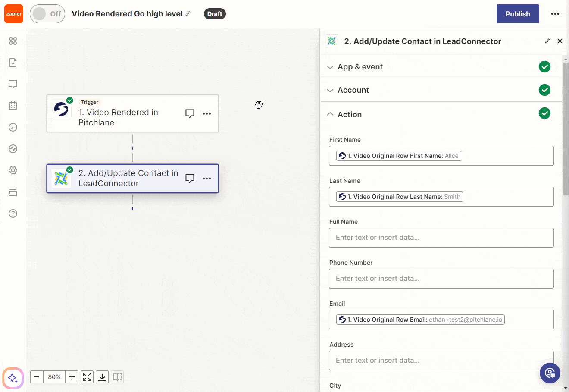Toggle the side-by-side layout icon
This screenshot has height=392, width=569.
pos(117,377)
